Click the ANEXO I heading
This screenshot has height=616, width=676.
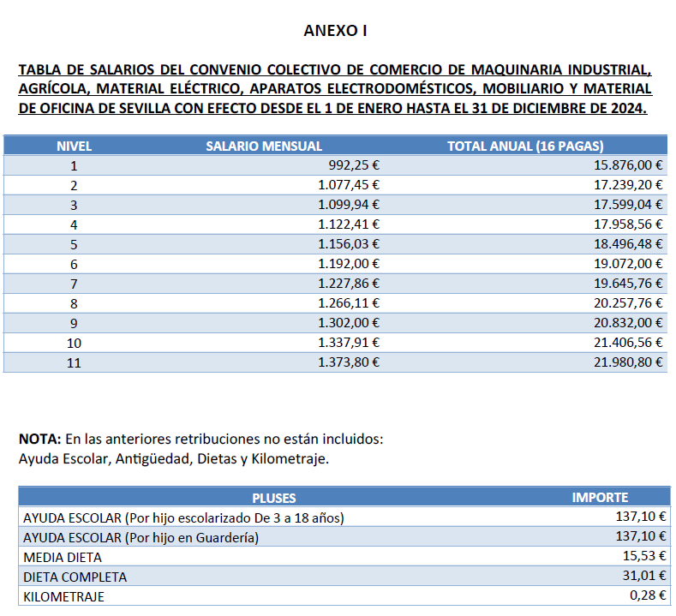tap(335, 30)
